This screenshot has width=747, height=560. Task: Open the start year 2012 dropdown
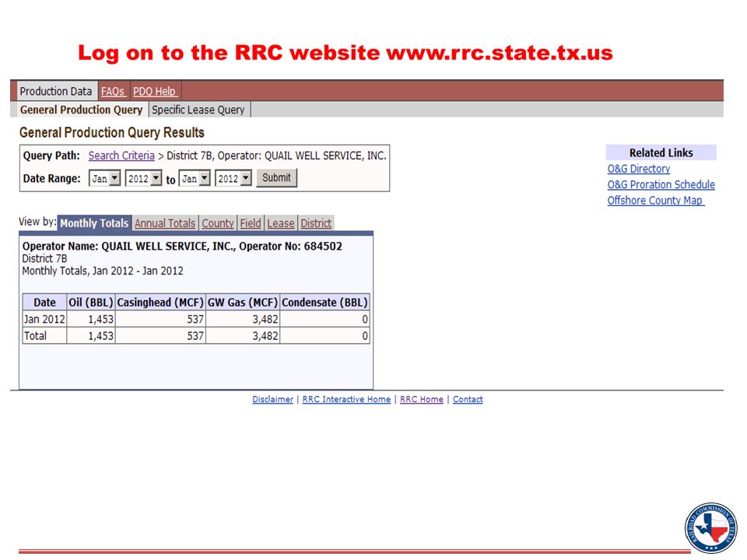[143, 179]
